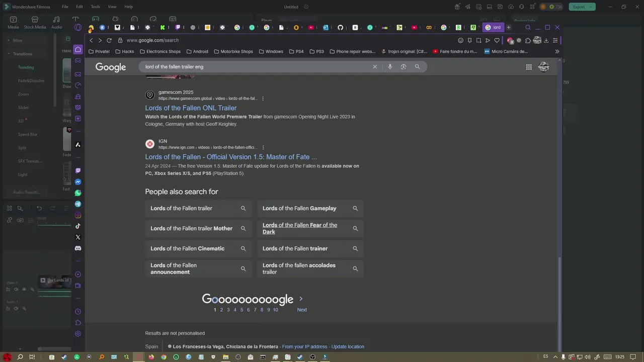Screen dimensions: 644x362
Task: Mute Audio 1 track in Filmora
Action: click(16, 309)
